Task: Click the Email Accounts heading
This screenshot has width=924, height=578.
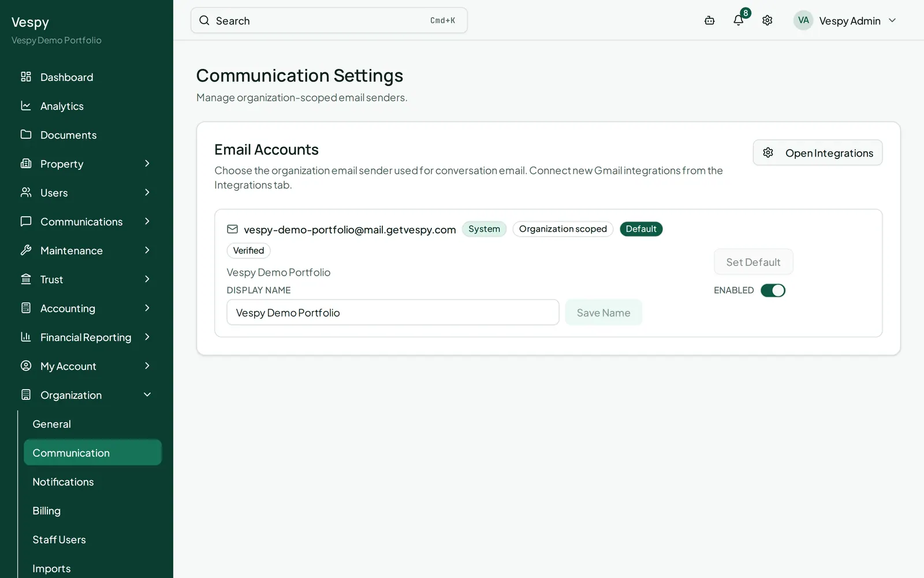Action: 266,149
